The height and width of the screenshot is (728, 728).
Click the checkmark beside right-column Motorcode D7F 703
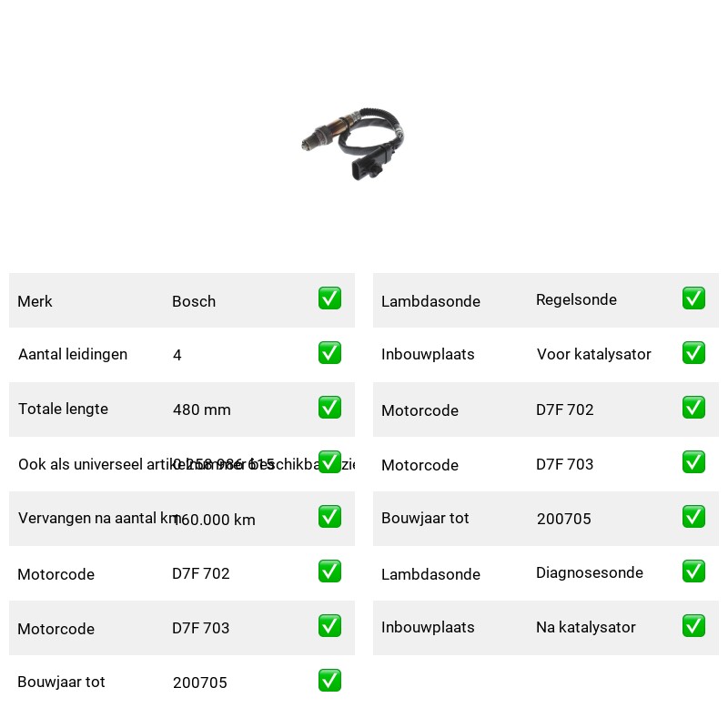pos(693,462)
